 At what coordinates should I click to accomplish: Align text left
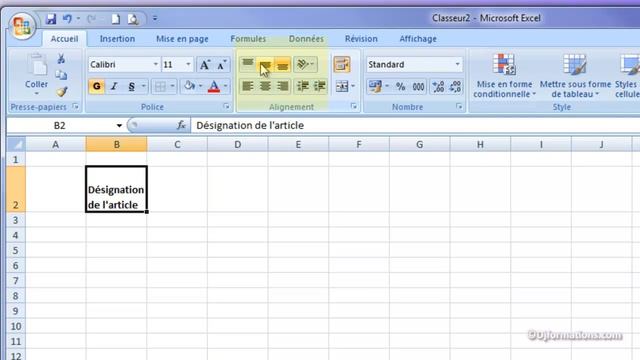pyautogui.click(x=247, y=86)
